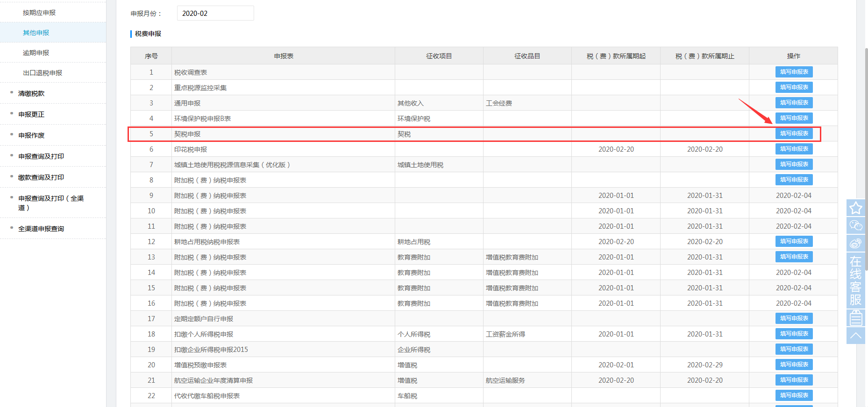Click 填写申报表 for 扣缴个人所得税申报
The width and height of the screenshot is (868, 407).
[794, 334]
